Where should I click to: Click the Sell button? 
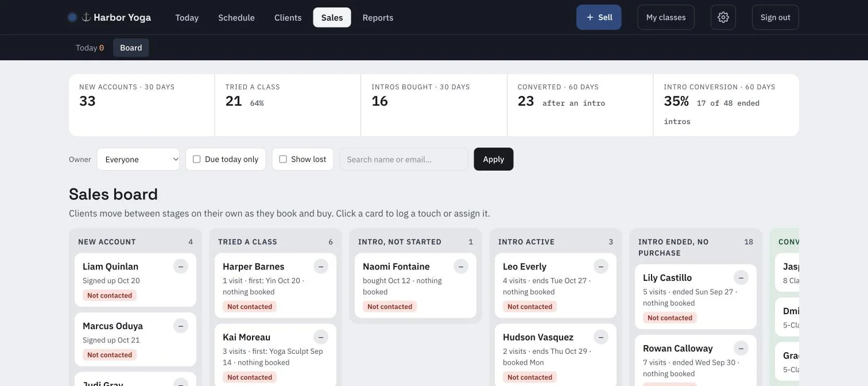pos(599,17)
